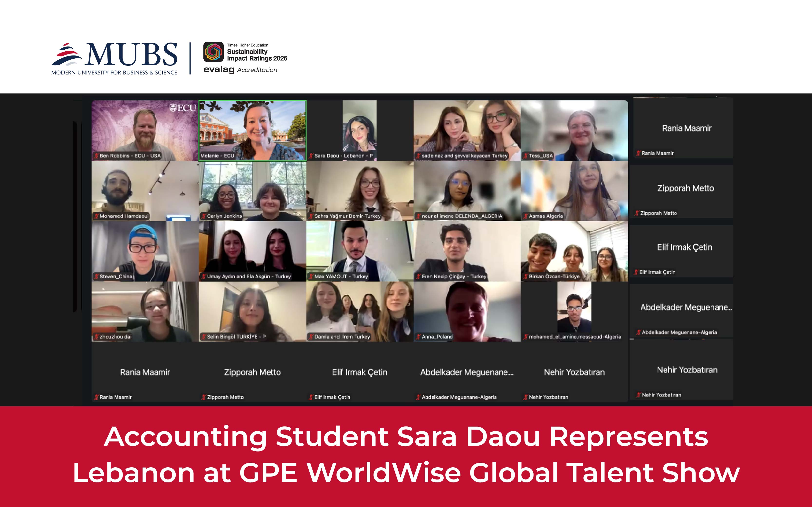This screenshot has width=812, height=507.
Task: Click muted mic icon beside Steven_China
Action: pyautogui.click(x=96, y=276)
